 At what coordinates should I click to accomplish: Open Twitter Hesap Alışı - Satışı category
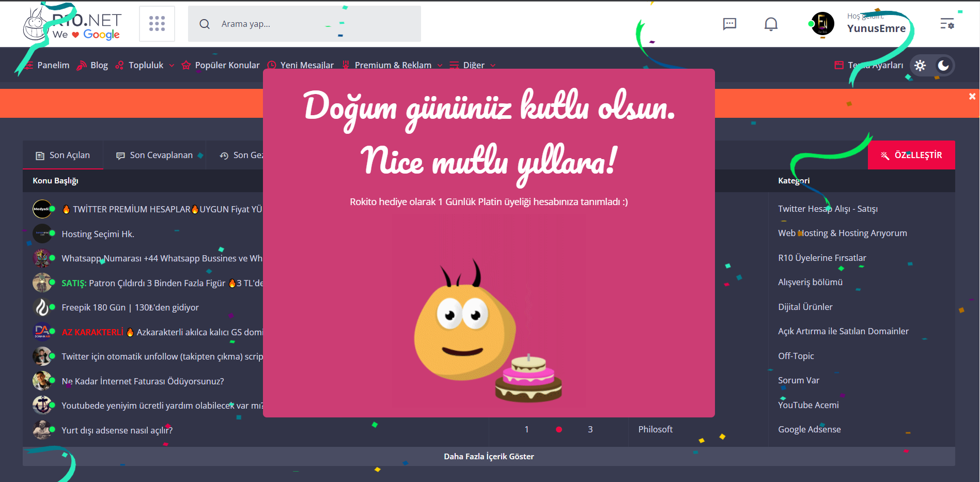[x=828, y=209]
